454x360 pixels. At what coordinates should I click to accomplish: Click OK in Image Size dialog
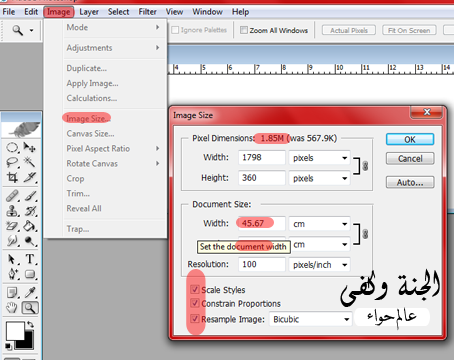click(410, 139)
